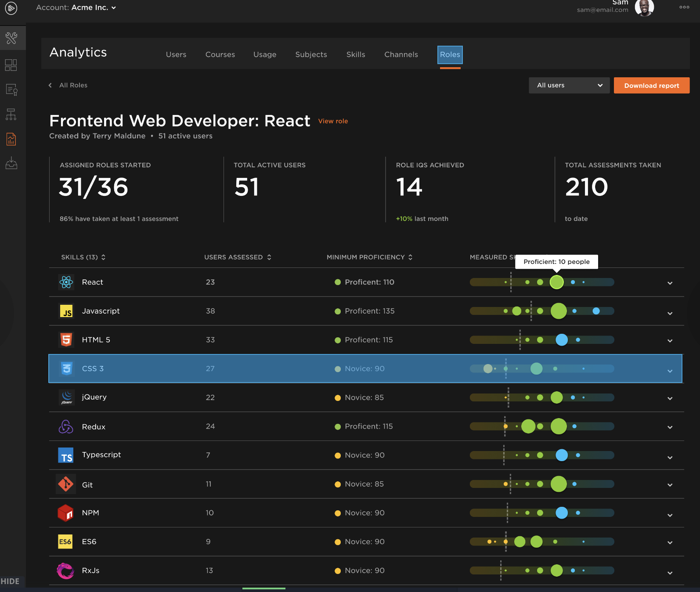700x592 pixels.
Task: Click the inbox tray icon in sidebar
Action: tap(11, 164)
